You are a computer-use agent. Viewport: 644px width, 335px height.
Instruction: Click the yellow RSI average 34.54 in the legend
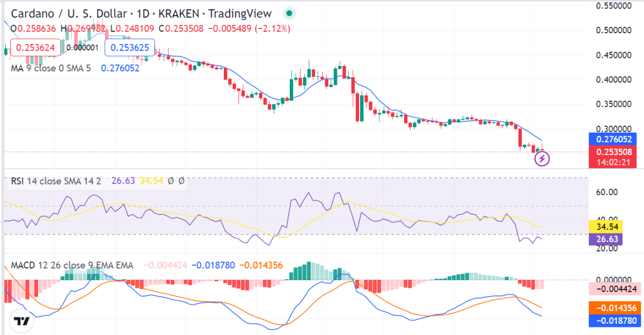click(151, 181)
